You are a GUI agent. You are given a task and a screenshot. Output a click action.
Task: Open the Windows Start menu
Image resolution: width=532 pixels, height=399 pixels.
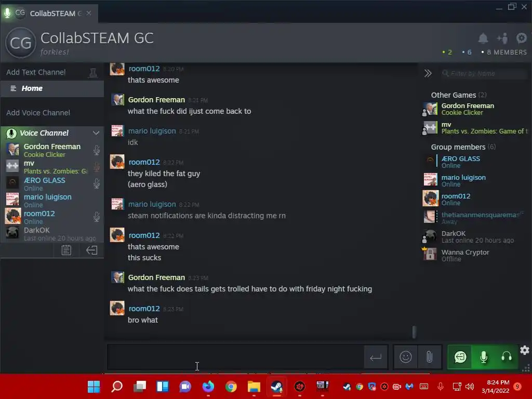94,387
